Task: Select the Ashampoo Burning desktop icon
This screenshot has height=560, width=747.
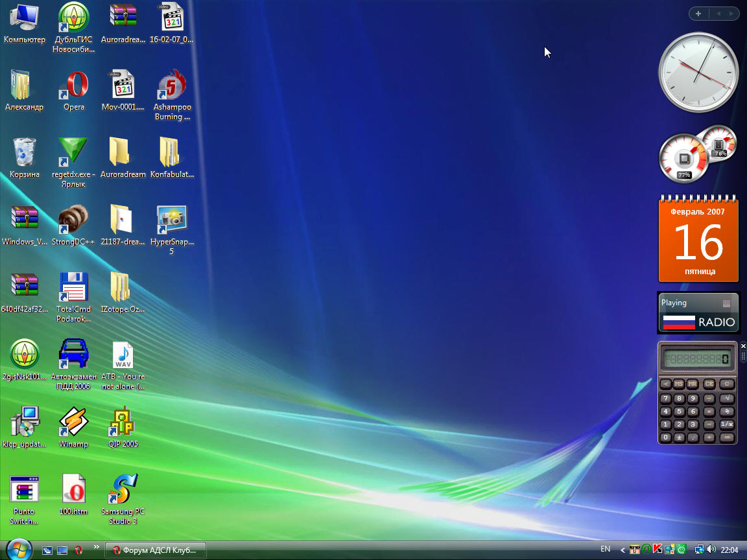Action: (172, 86)
